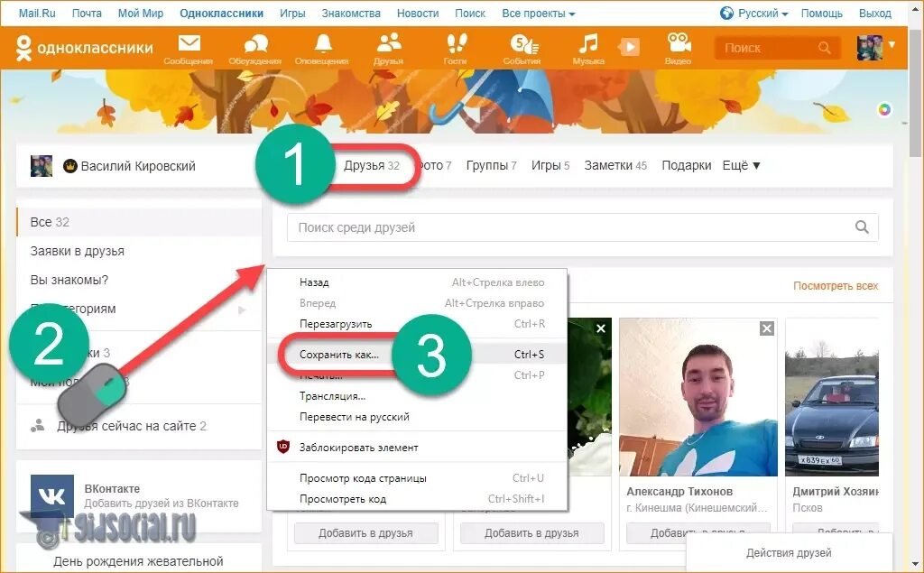The image size is (924, 573).
Task: Expand the categories submenu arrow in sidebar
Action: (x=242, y=310)
